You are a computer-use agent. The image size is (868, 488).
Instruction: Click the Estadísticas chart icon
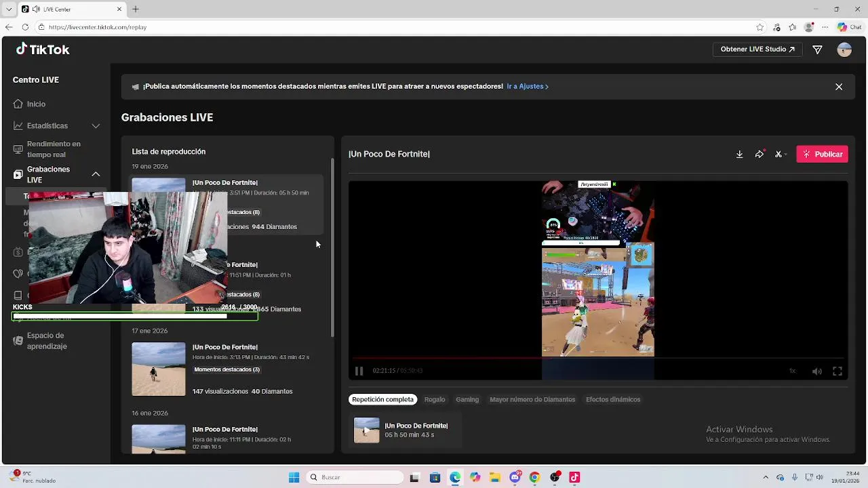(x=18, y=126)
